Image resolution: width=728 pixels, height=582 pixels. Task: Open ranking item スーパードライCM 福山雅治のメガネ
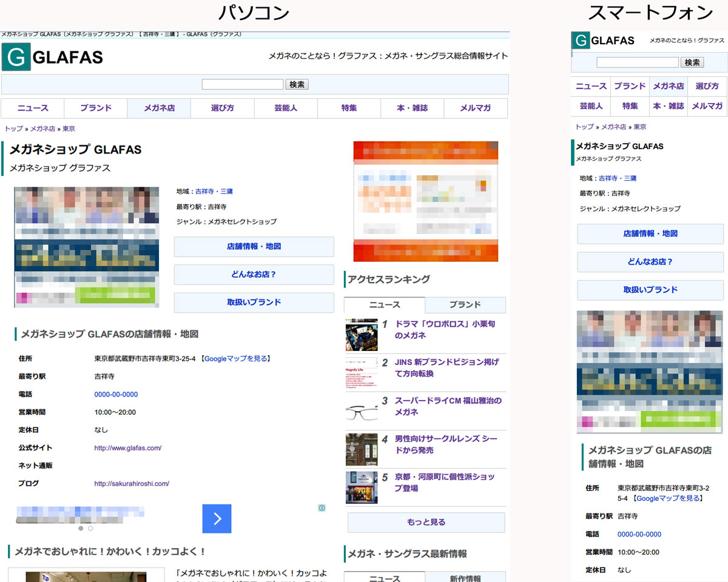[448, 406]
